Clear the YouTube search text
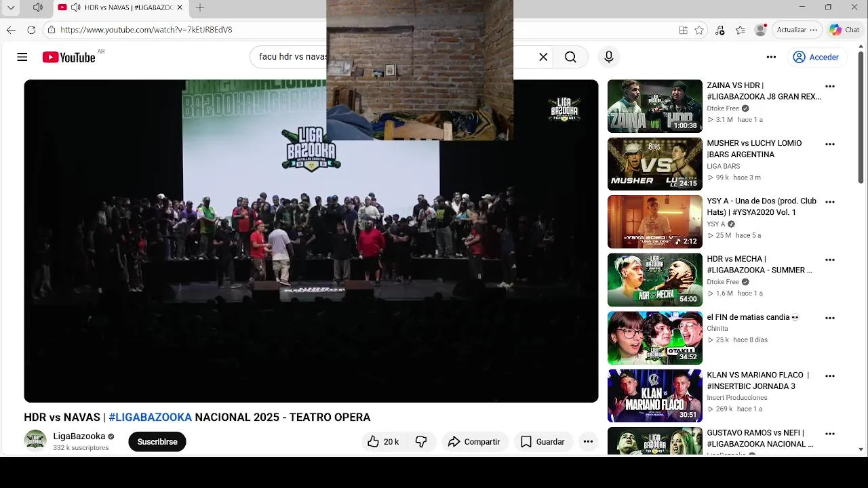Viewport: 868px width, 488px height. 543,57
